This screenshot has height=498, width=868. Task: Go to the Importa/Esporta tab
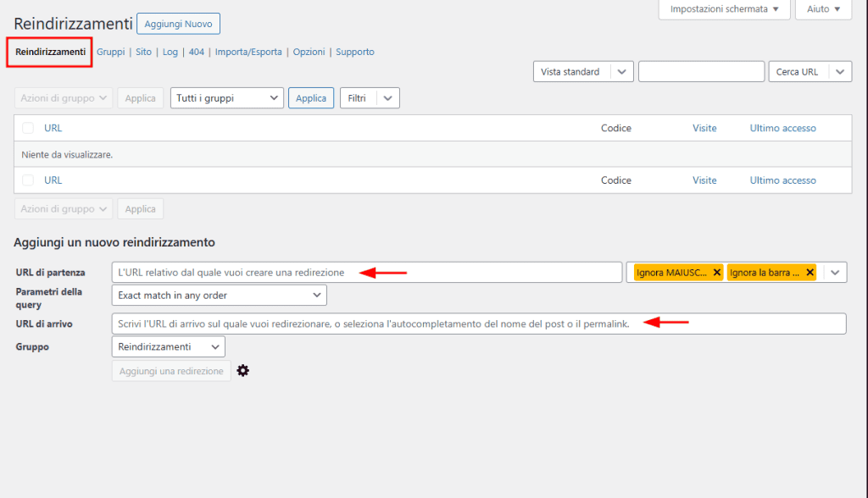(x=249, y=52)
